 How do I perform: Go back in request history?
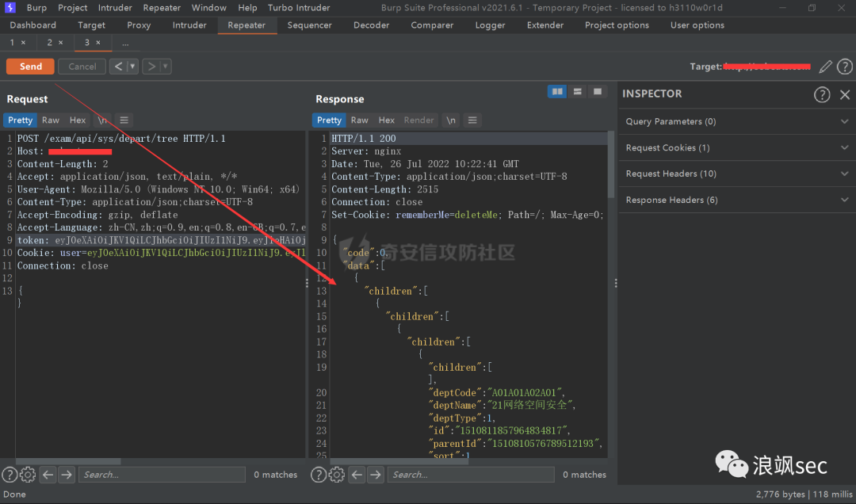pyautogui.click(x=118, y=67)
